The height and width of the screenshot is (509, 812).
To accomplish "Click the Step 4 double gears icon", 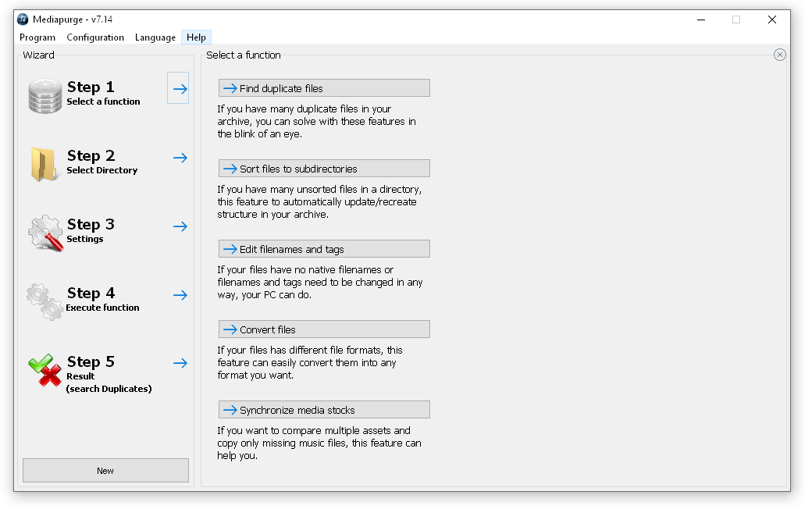I will [45, 301].
